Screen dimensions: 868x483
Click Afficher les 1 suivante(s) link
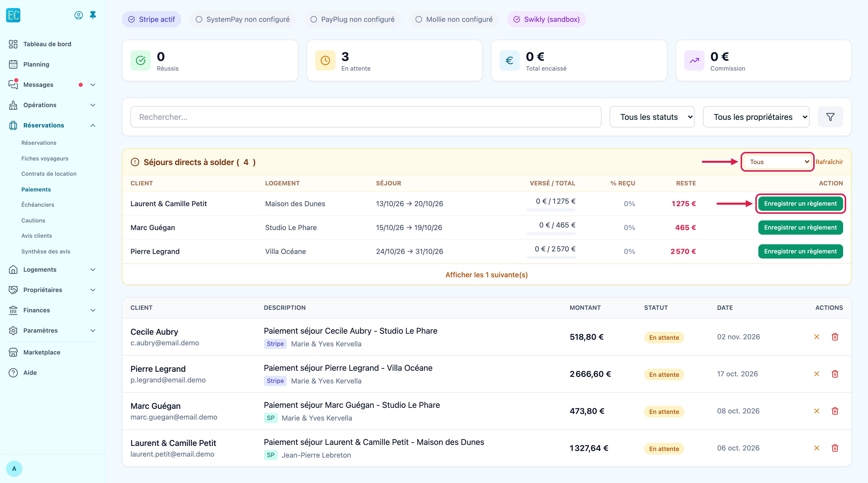coord(487,275)
